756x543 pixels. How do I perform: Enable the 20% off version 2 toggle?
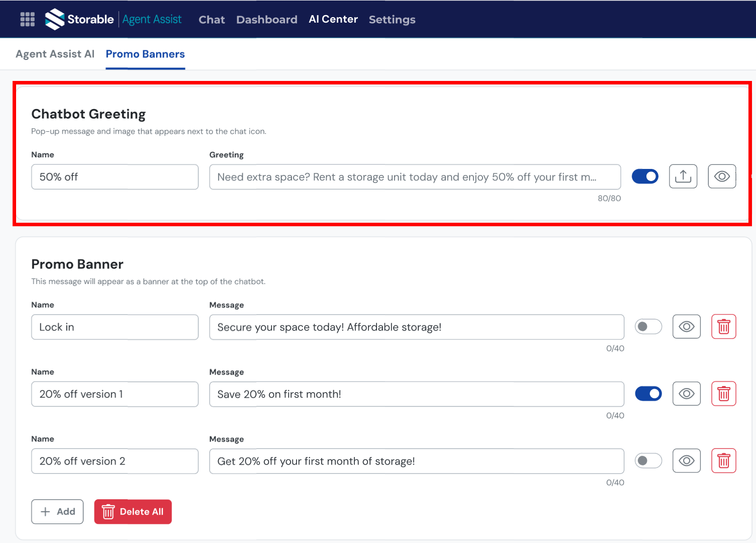(x=648, y=461)
